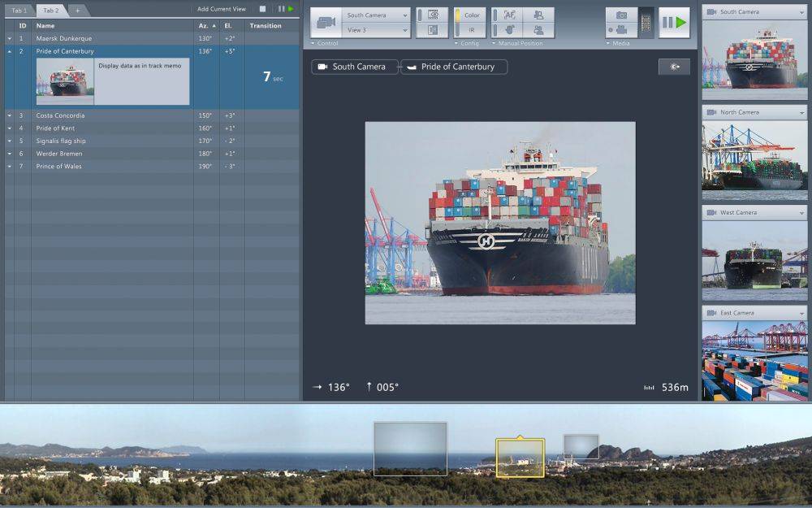812x508 pixels.
Task: Click the Pride of Canterbury tag above video
Action: coord(454,67)
